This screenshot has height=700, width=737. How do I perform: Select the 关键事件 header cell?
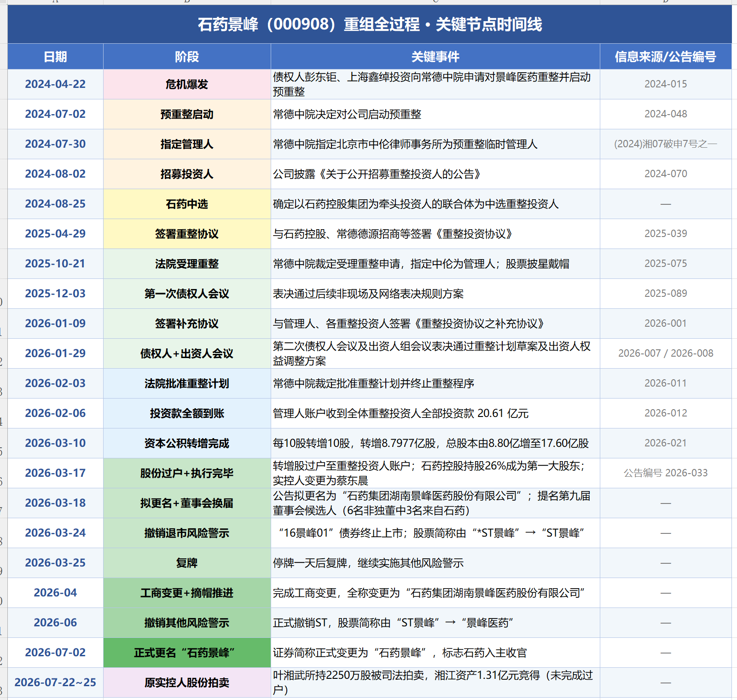click(x=435, y=57)
